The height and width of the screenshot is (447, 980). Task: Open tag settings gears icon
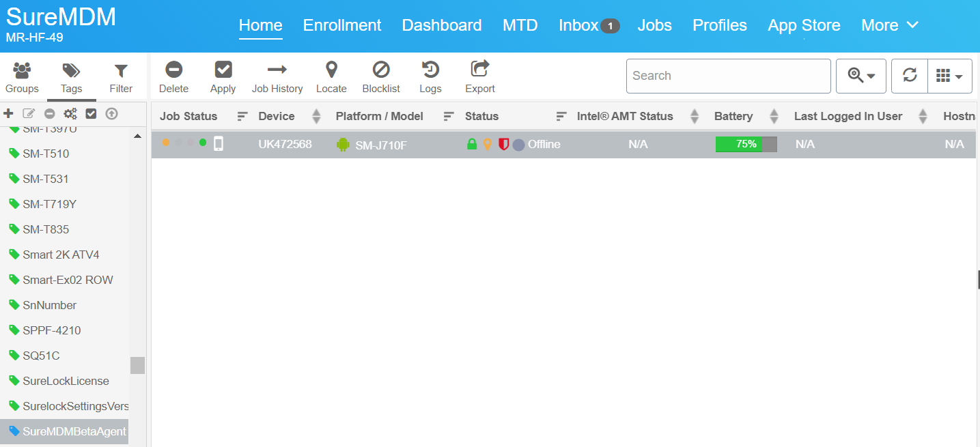pos(70,114)
